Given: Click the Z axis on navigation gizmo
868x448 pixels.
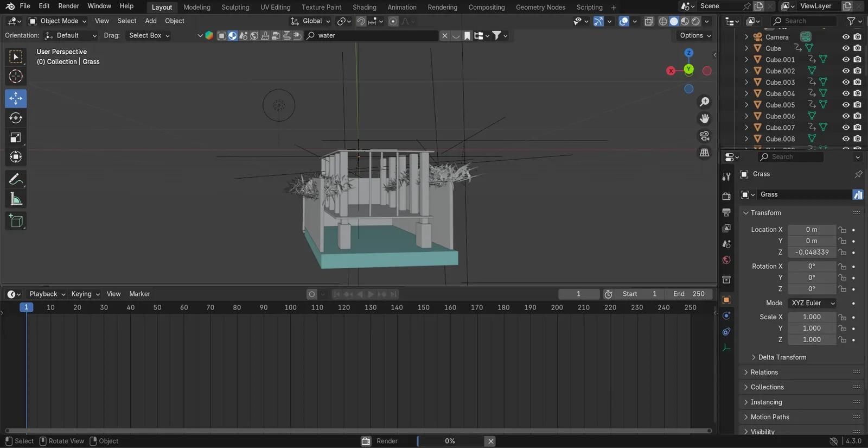Looking at the screenshot, I should point(688,53).
